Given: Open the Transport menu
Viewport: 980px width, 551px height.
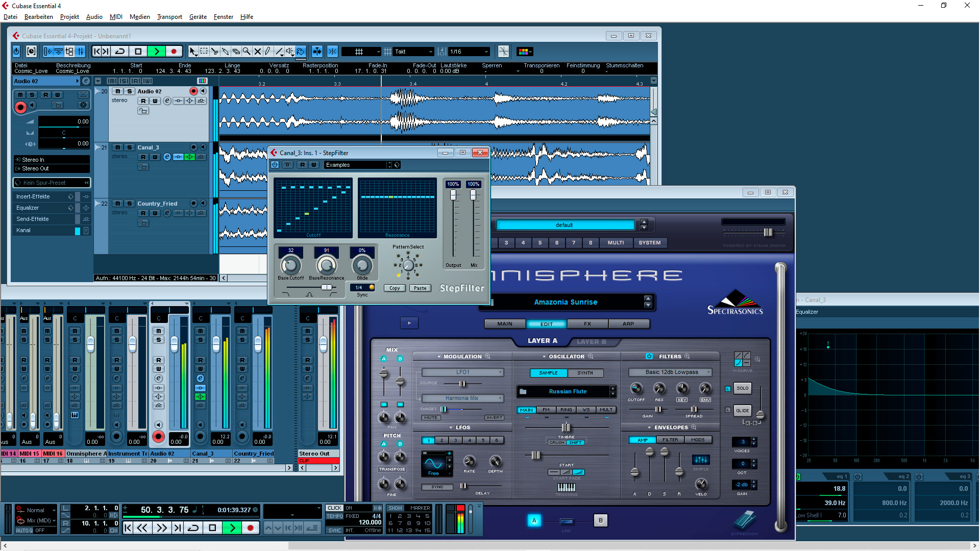Looking at the screenshot, I should tap(169, 17).
